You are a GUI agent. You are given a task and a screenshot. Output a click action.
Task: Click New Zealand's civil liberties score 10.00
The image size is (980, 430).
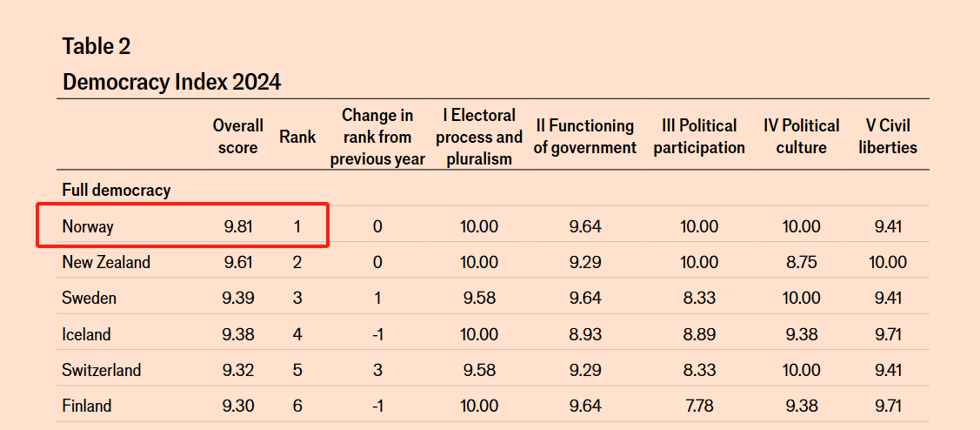pyautogui.click(x=888, y=262)
